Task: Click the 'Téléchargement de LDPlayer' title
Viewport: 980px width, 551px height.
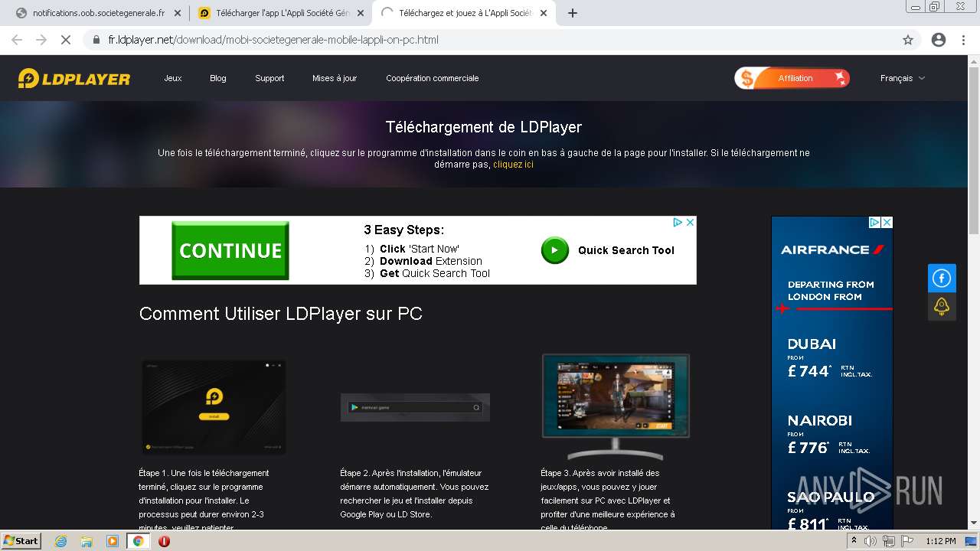Action: coord(484,127)
